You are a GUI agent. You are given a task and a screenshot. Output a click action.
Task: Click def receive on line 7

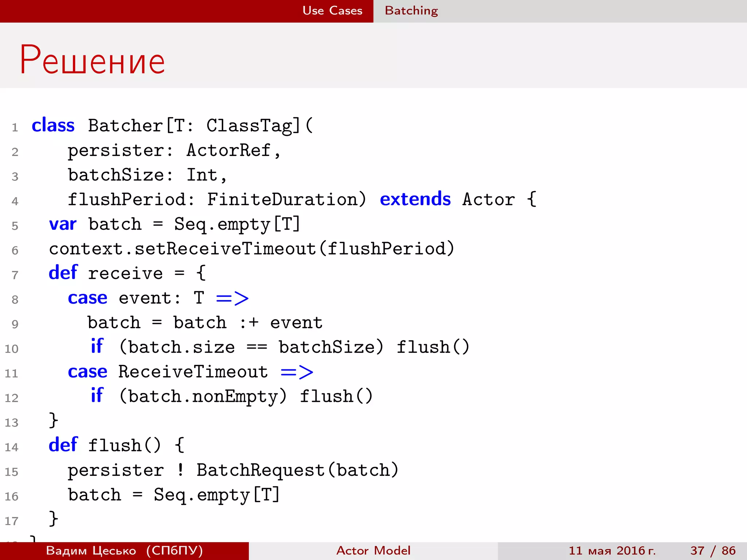(106, 273)
